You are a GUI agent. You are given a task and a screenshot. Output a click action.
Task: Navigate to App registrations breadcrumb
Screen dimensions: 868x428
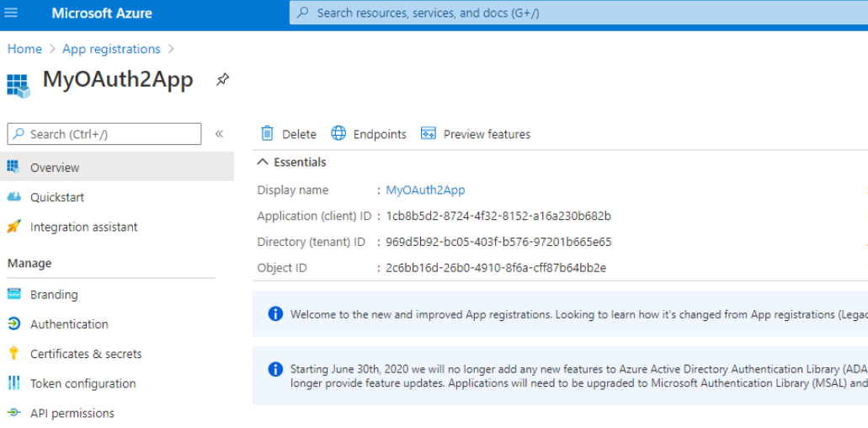111,49
